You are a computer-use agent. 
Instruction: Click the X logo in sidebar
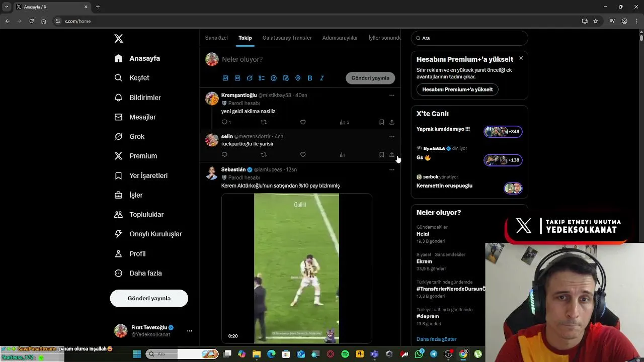(x=119, y=39)
